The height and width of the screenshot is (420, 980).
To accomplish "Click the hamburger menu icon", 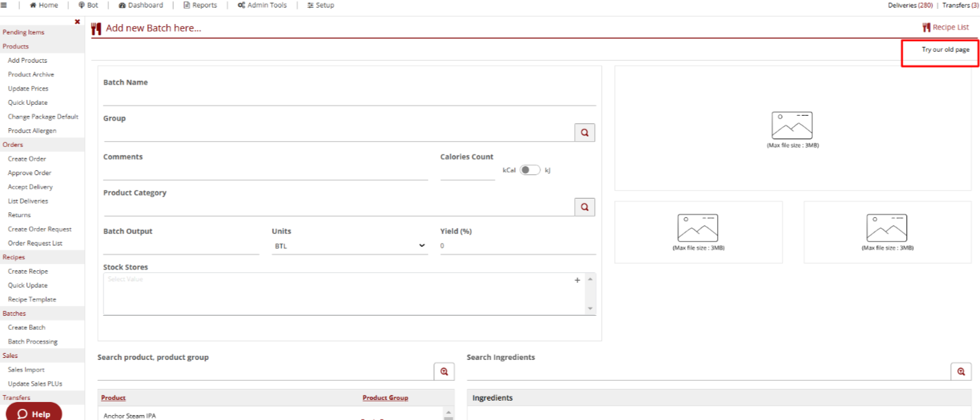I will [5, 5].
